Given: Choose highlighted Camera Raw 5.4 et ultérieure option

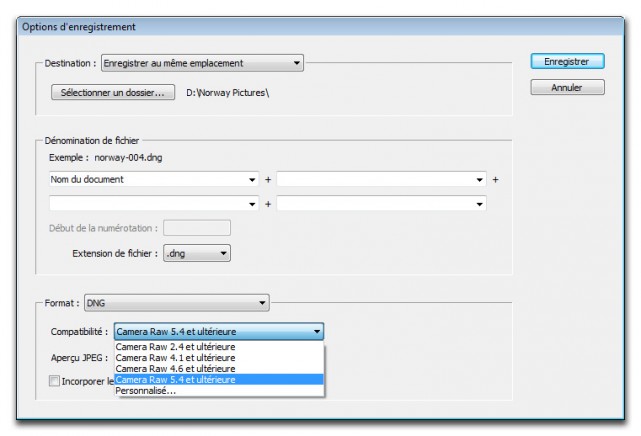Looking at the screenshot, I should click(x=219, y=380).
